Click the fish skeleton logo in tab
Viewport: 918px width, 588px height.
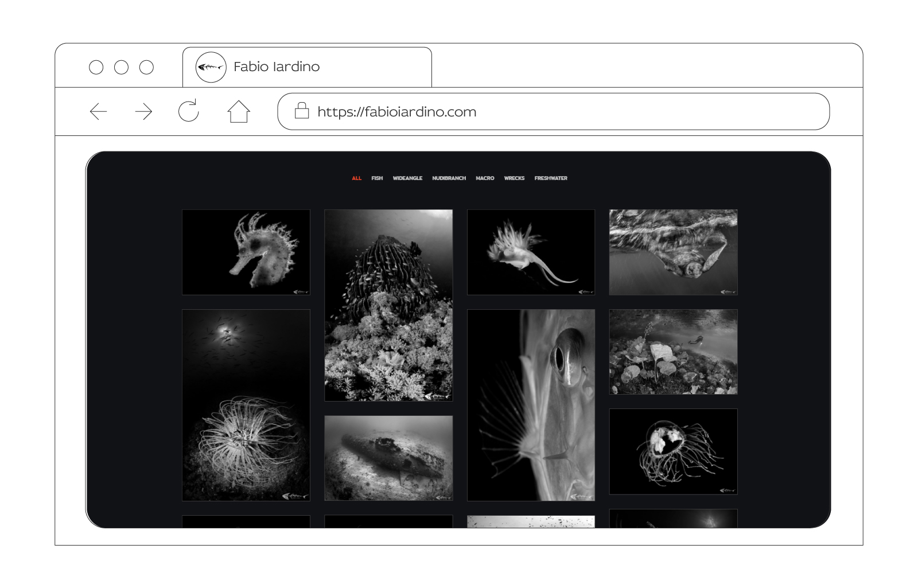(x=211, y=67)
